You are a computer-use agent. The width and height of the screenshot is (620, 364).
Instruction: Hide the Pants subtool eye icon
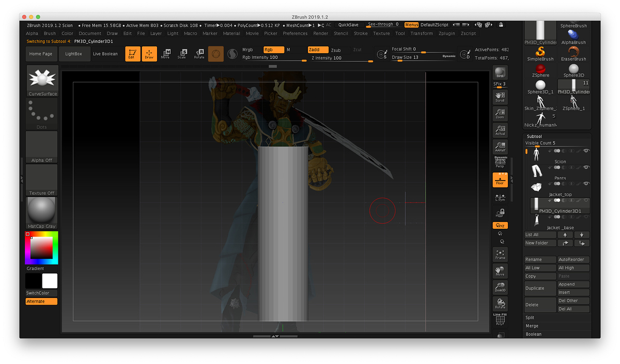coord(586,167)
